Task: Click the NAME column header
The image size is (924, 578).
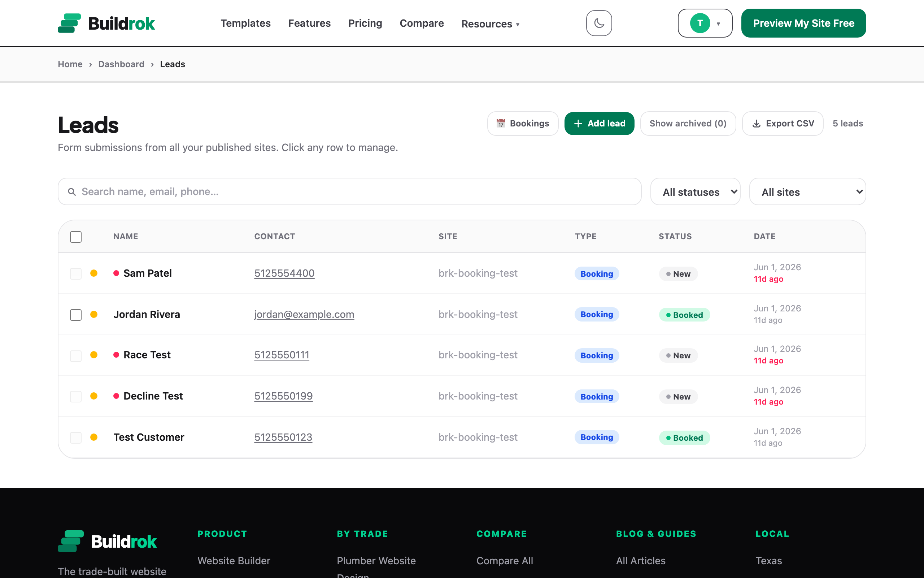Action: coord(126,236)
